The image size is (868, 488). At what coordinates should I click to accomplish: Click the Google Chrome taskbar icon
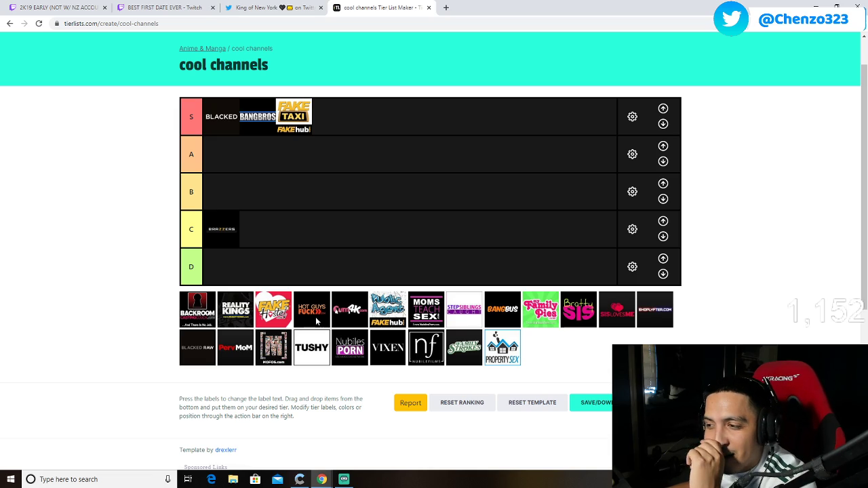[321, 479]
